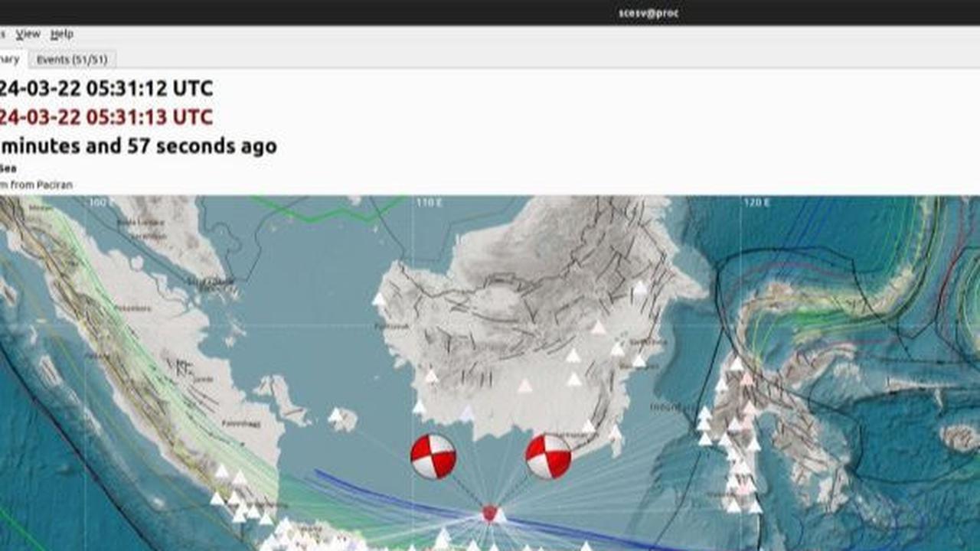The image size is (980, 551).
Task: Click the station triangle near Borneo's southeastern tip
Action: pyautogui.click(x=615, y=433)
